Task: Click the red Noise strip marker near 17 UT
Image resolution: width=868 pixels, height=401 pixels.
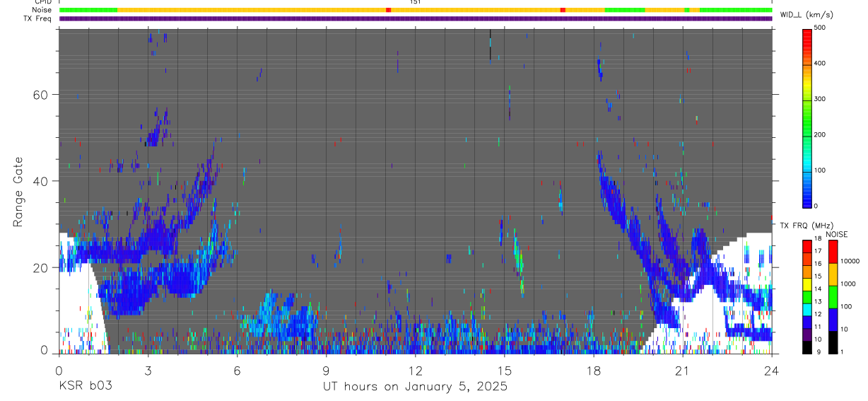Action: [563, 10]
